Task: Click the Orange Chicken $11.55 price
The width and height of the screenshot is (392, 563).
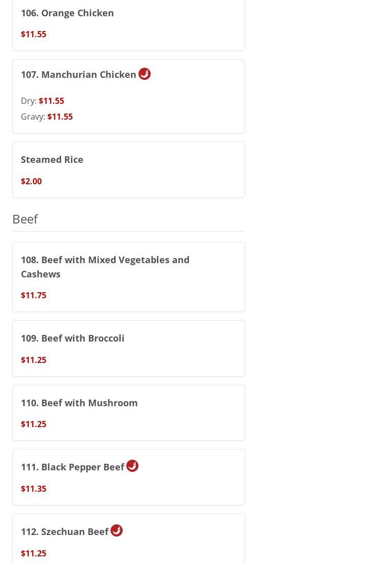Action: pos(34,34)
